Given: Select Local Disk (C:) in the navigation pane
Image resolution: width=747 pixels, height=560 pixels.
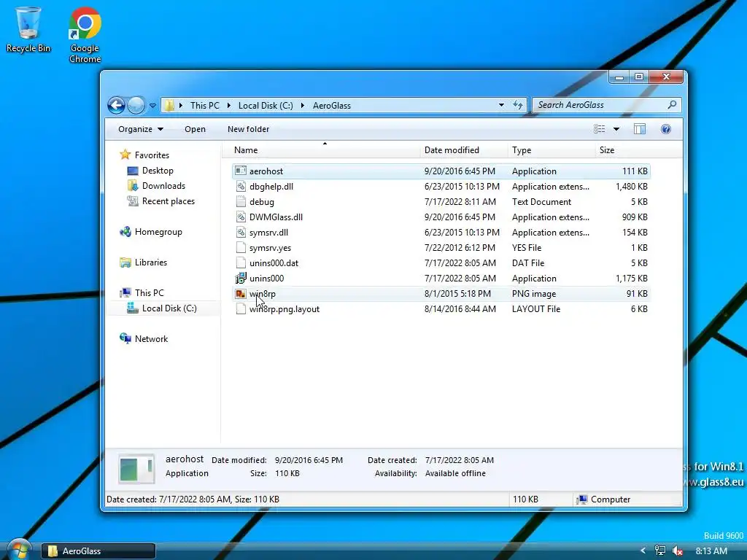Looking at the screenshot, I should coord(162,308).
